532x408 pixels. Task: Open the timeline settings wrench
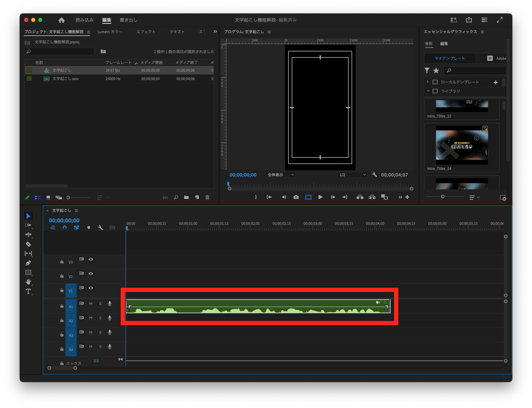point(100,227)
